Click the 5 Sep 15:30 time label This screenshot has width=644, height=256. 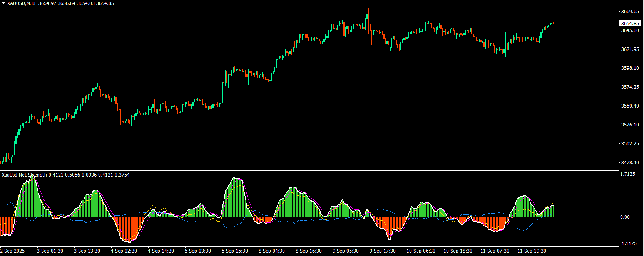pos(235,251)
